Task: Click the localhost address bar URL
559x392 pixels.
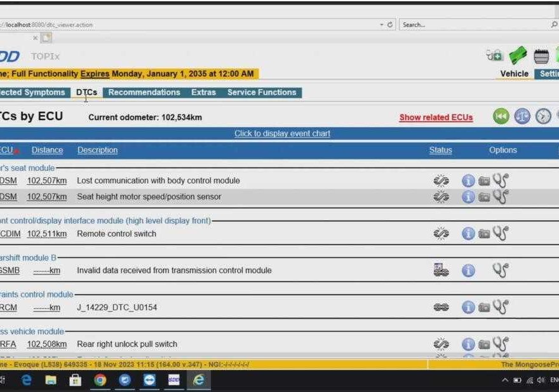Action: [49, 25]
